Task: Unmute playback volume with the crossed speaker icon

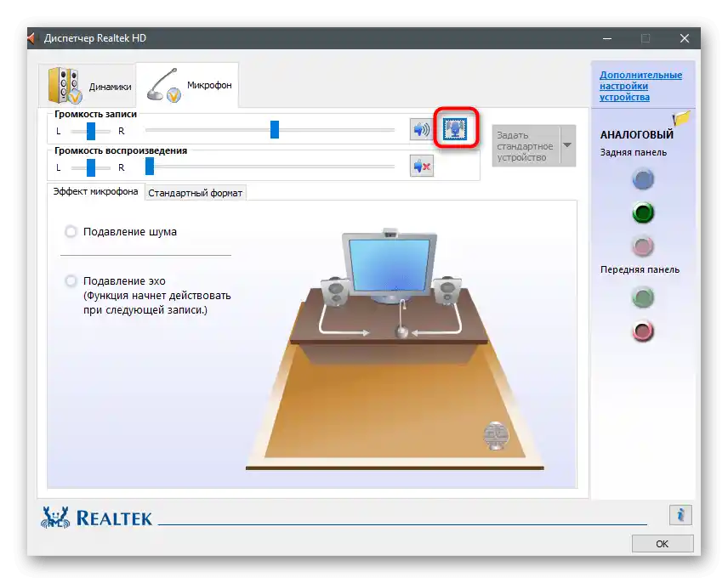Action: (x=422, y=166)
